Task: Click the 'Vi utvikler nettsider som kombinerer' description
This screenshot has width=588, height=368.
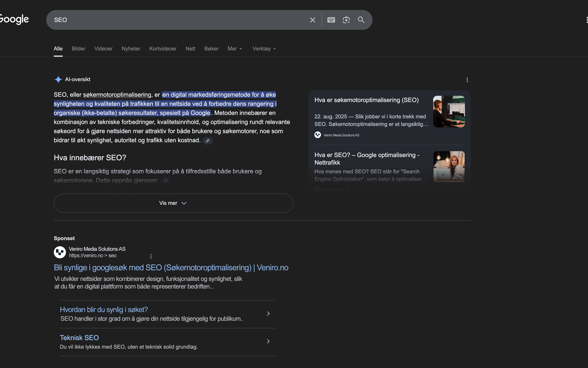Action: point(148,283)
